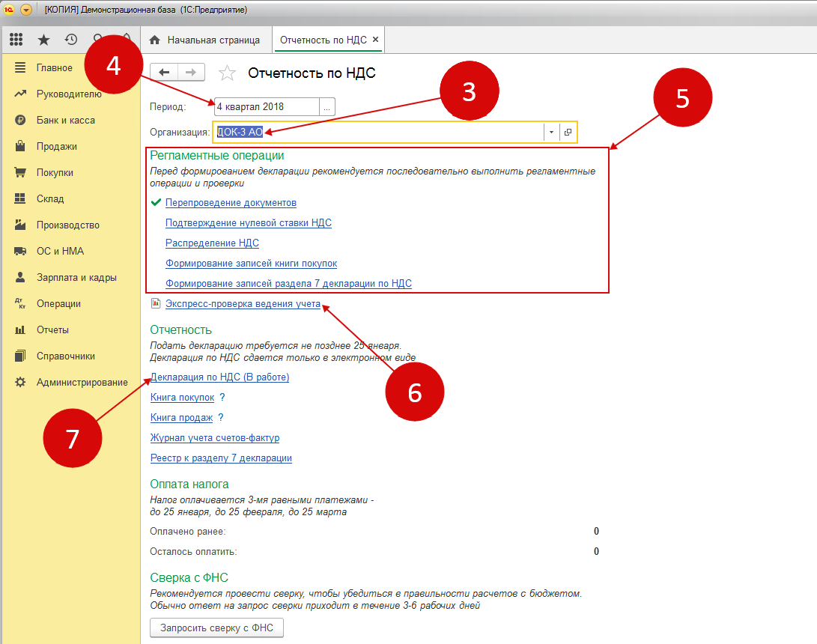Add Отчетность по НДС to favorites star
Image resolution: width=817 pixels, height=644 pixels.
click(x=227, y=73)
